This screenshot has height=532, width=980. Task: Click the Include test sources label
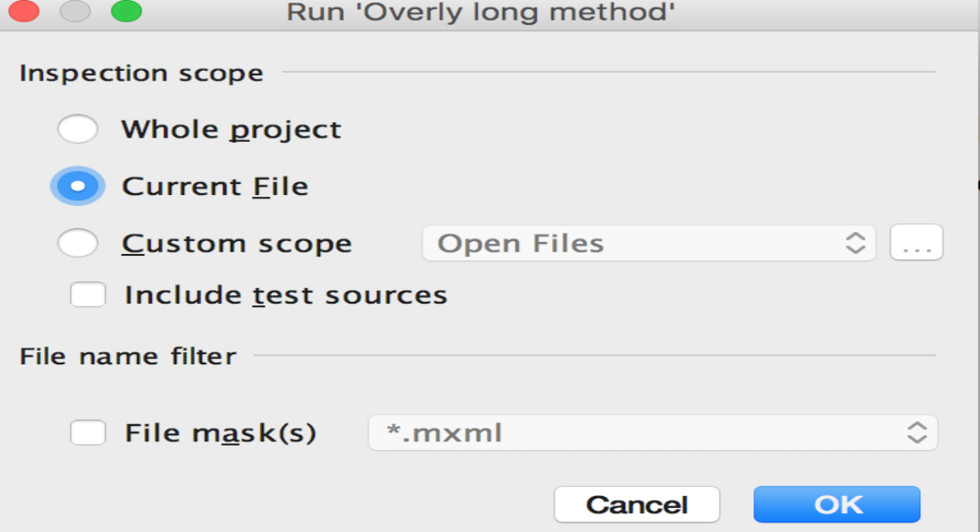(286, 295)
